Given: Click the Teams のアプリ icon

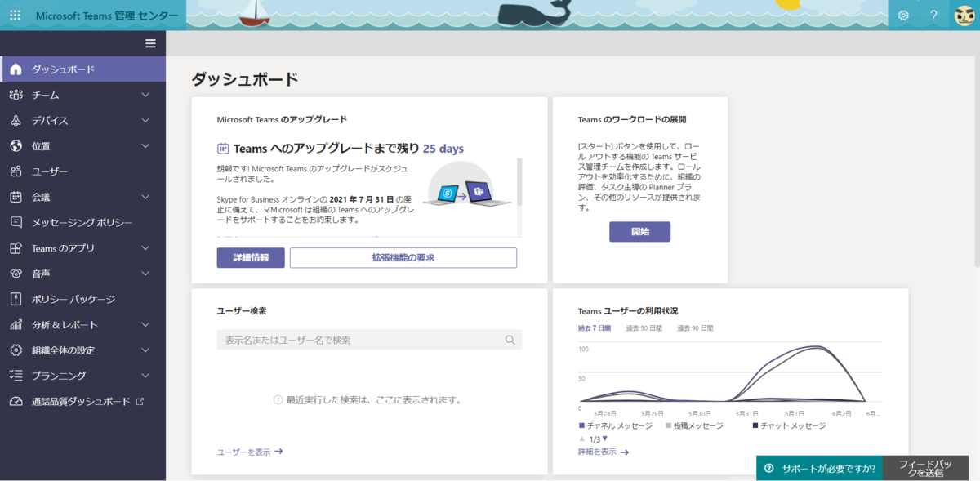Looking at the screenshot, I should 16,248.
